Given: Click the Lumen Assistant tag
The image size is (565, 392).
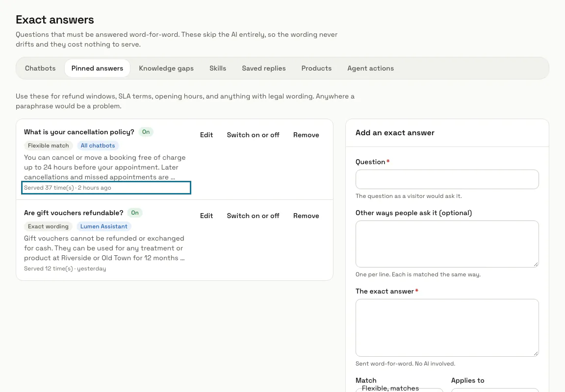Looking at the screenshot, I should pyautogui.click(x=104, y=226).
